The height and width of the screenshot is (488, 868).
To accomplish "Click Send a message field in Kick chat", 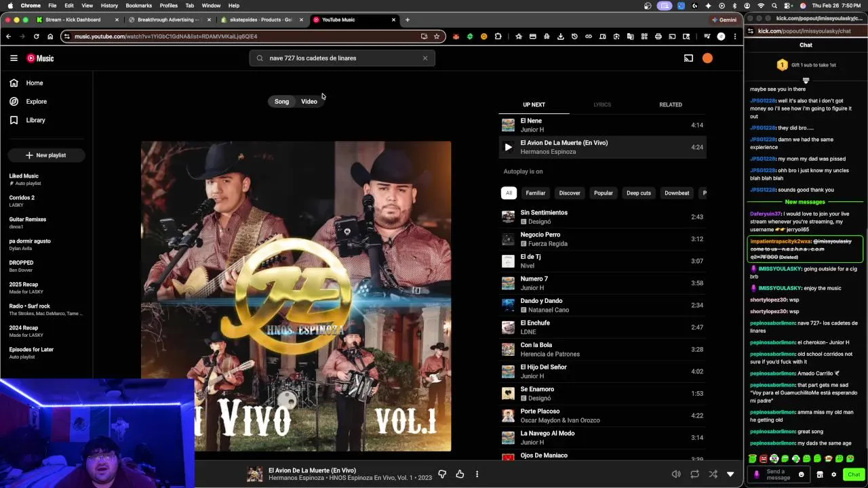I will point(779,474).
